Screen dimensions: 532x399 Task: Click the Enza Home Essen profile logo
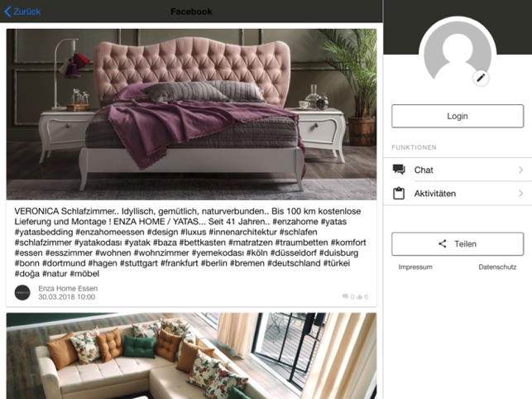click(x=22, y=292)
